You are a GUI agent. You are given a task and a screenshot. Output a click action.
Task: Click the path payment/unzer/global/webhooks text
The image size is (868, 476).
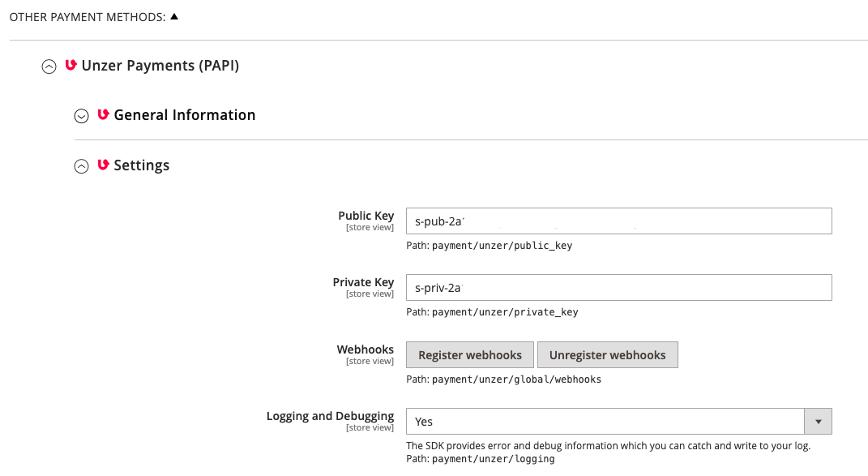(x=516, y=379)
